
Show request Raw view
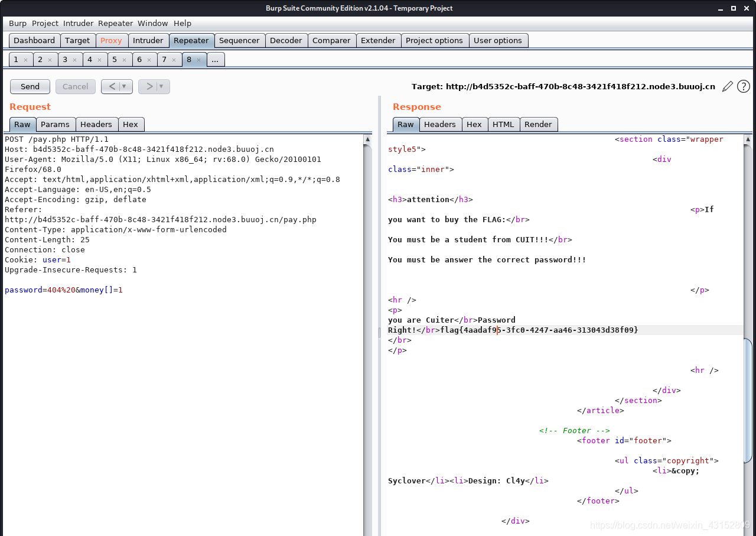(x=22, y=124)
